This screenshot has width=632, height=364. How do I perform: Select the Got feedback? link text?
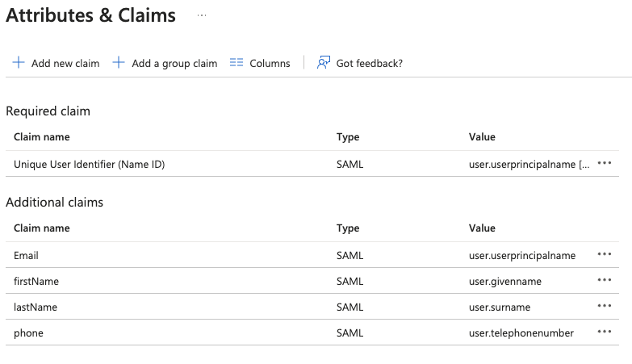pyautogui.click(x=369, y=63)
